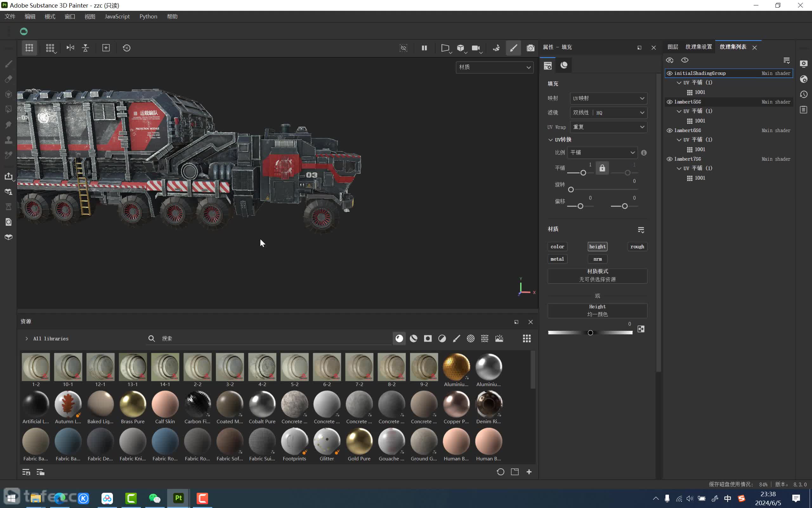Toggle the height channel button
The width and height of the screenshot is (812, 508).
(x=598, y=247)
